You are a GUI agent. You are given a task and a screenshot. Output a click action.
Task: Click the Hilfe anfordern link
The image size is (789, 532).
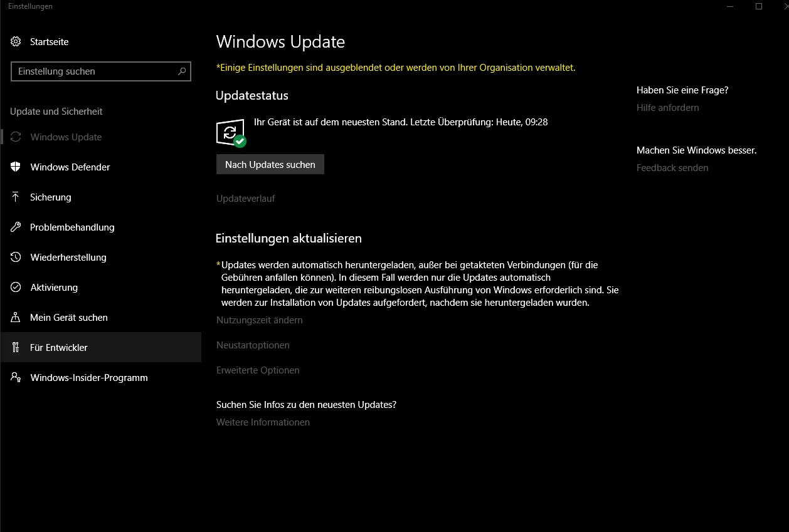coord(667,108)
